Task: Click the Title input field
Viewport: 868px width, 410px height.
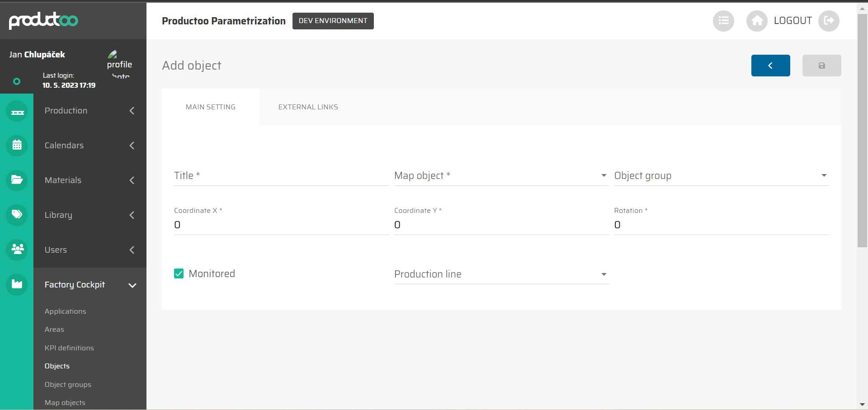Action: (281, 176)
